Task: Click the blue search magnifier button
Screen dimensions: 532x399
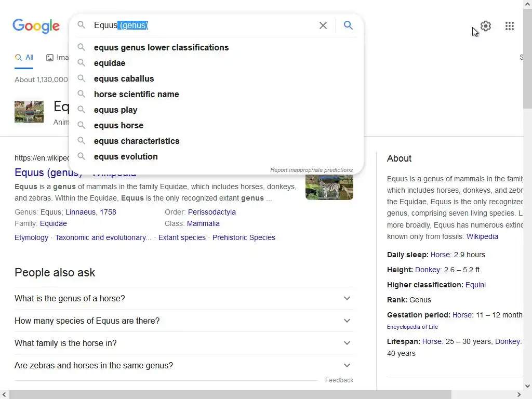Action: [x=348, y=25]
